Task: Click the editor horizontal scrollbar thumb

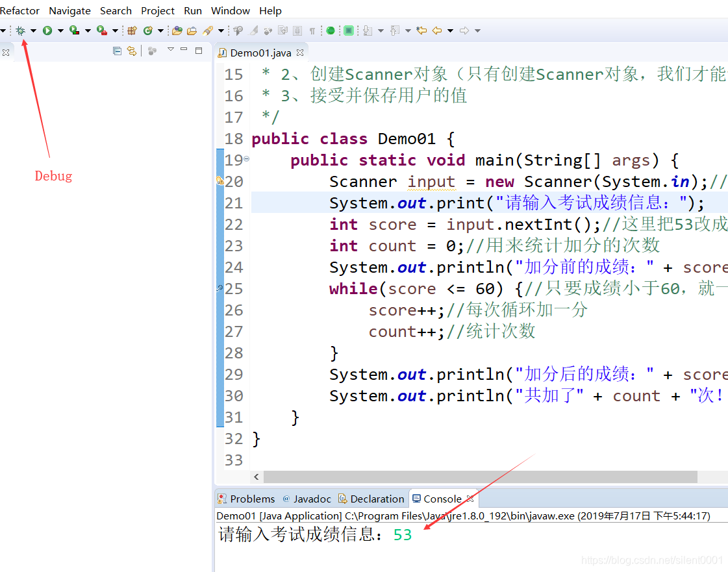Action: 480,477
